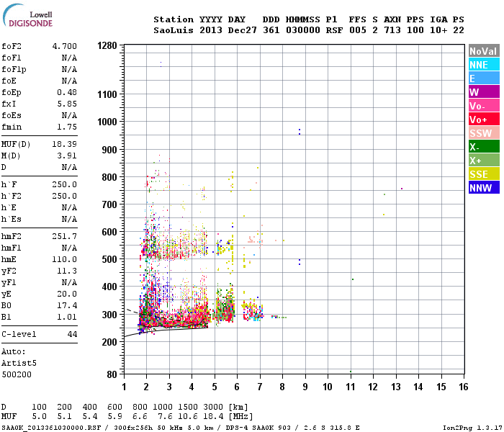Click the fmin value 1.75
Image resolution: width=504 pixels, height=432 pixels.
[x=67, y=127]
